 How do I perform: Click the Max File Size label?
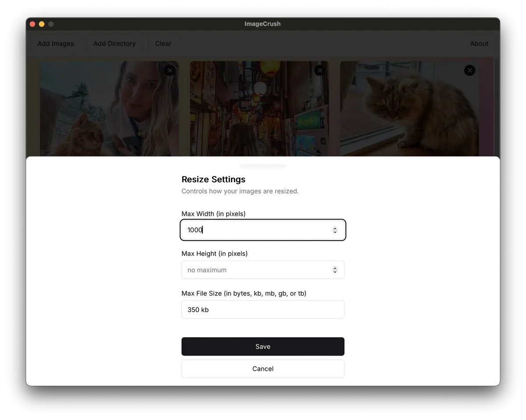(244, 293)
